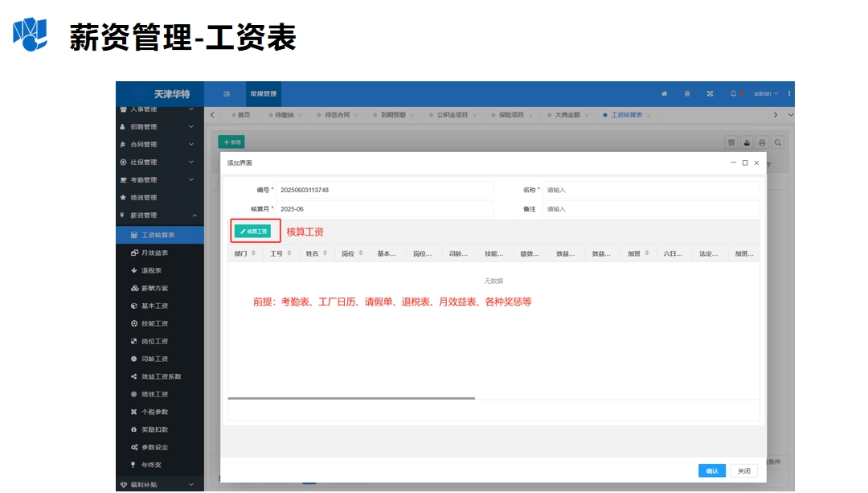Click the export icon in table toolbar
This screenshot has width=868, height=493.
click(x=747, y=142)
